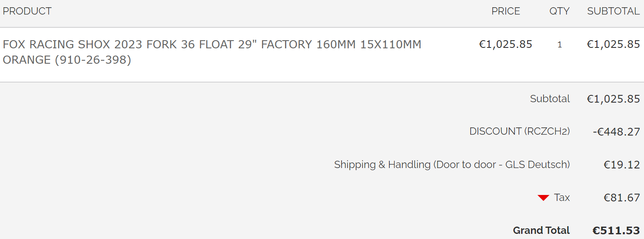This screenshot has width=644, height=239.
Task: Click the grand total amount €511.53
Action: tap(616, 231)
